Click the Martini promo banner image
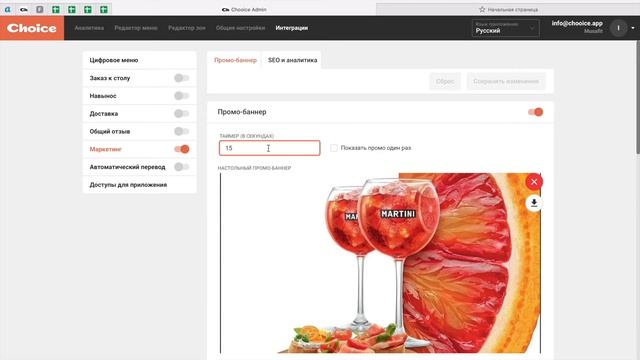The image size is (640, 360). click(x=380, y=263)
